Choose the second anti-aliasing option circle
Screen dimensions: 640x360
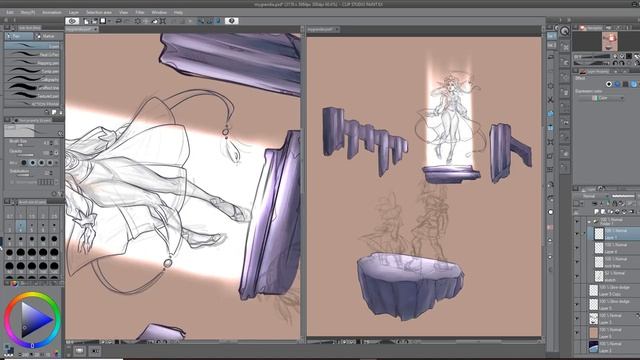pos(33,163)
